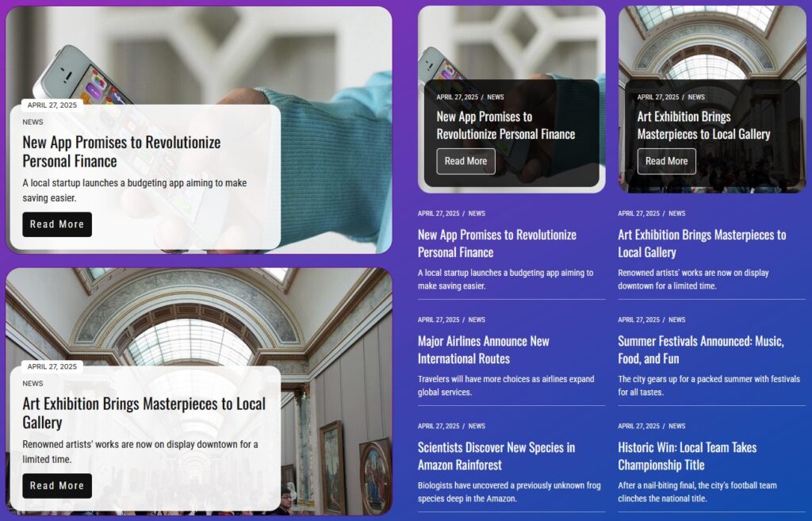
Task: Open Scientists Discover New Species in Amazon Rainforest
Action: [x=496, y=456]
